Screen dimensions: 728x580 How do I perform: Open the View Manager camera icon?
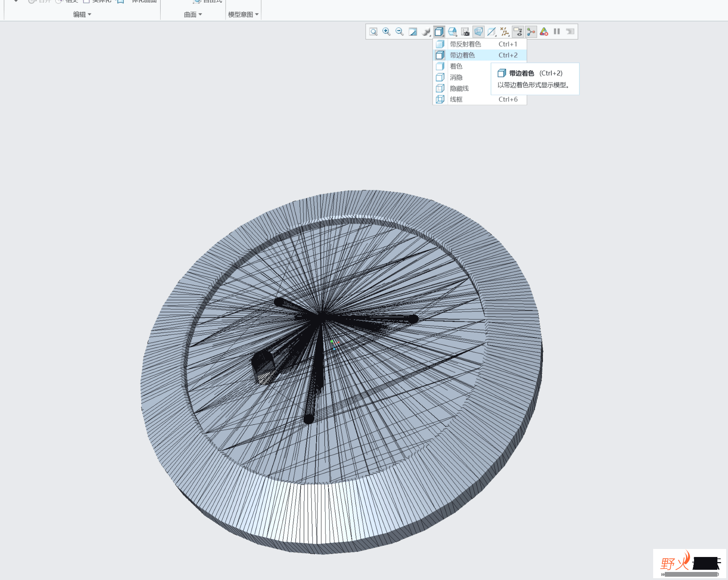(465, 32)
